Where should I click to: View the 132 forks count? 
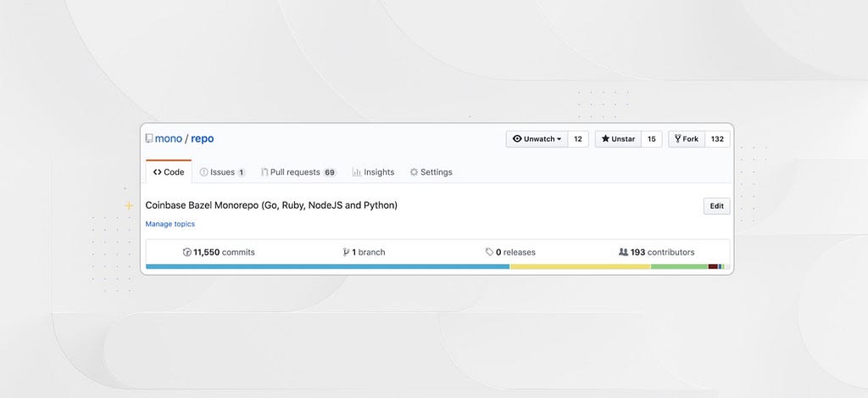[717, 139]
